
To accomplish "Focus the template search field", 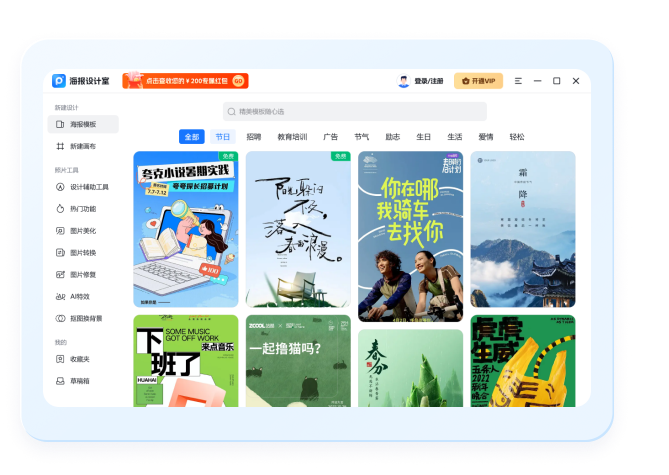I will click(355, 112).
